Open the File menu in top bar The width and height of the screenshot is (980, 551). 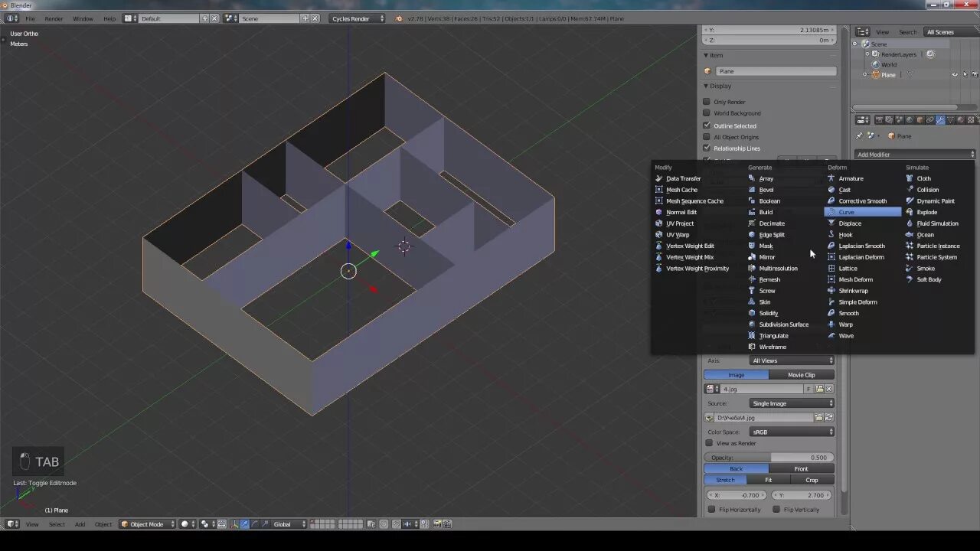pos(30,18)
